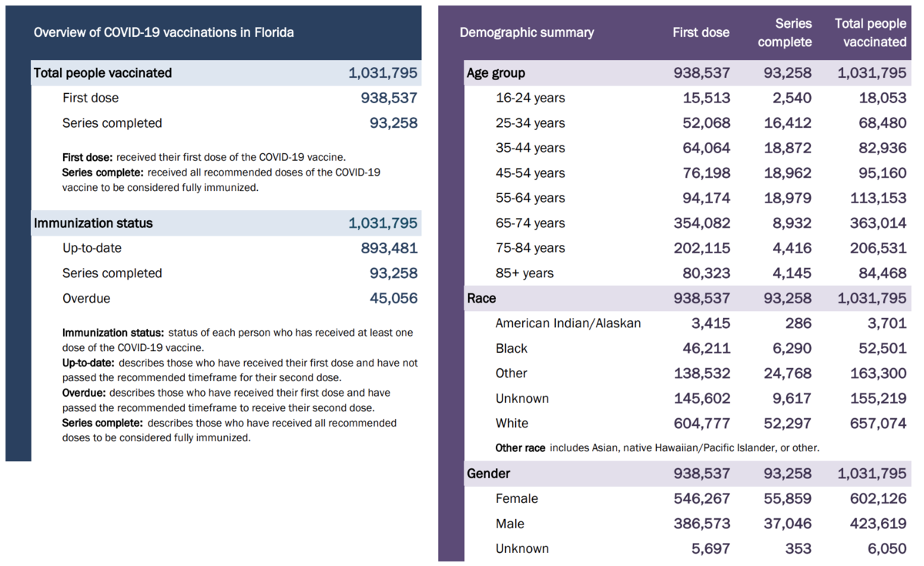This screenshot has height=566, width=924.
Task: Select the Up-to-date value 893,481
Action: click(389, 248)
